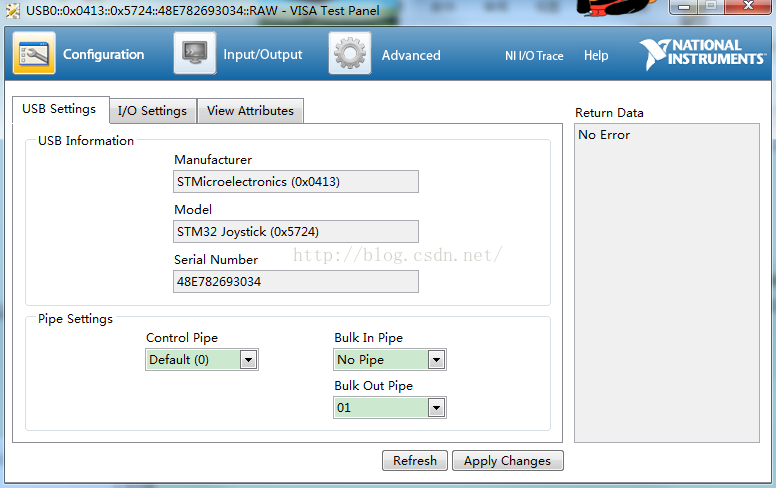Click the Manufacturer field STMicroelectronics (0x0413)
The image size is (776, 488).
(296, 182)
